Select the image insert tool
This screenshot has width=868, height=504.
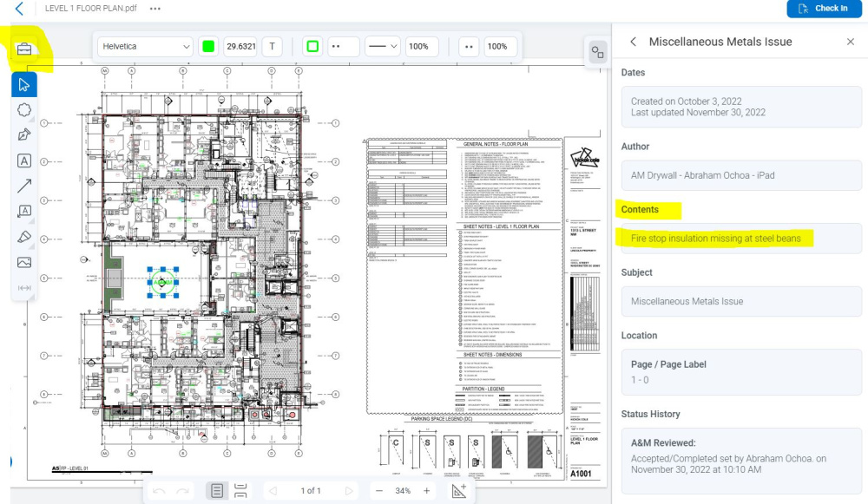pyautogui.click(x=23, y=262)
